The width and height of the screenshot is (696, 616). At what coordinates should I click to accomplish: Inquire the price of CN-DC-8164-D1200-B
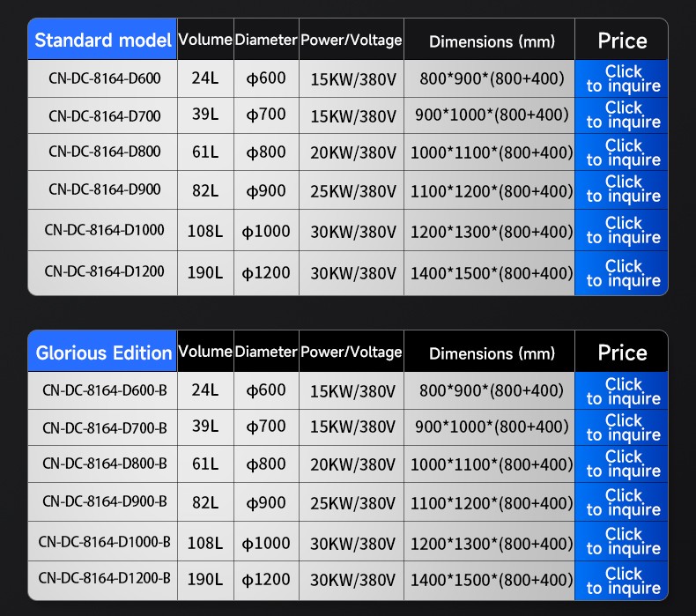click(621, 581)
